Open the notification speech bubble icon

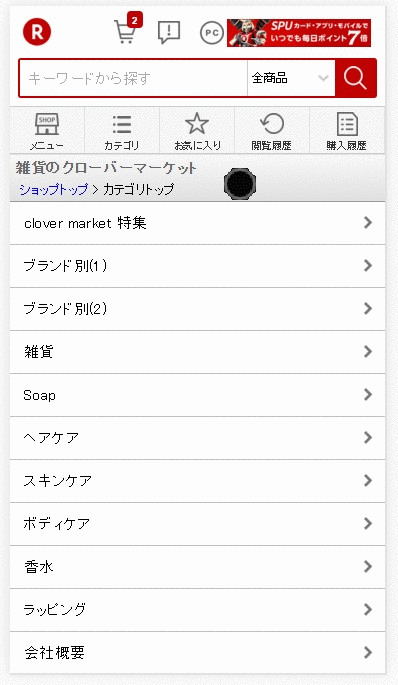(169, 32)
